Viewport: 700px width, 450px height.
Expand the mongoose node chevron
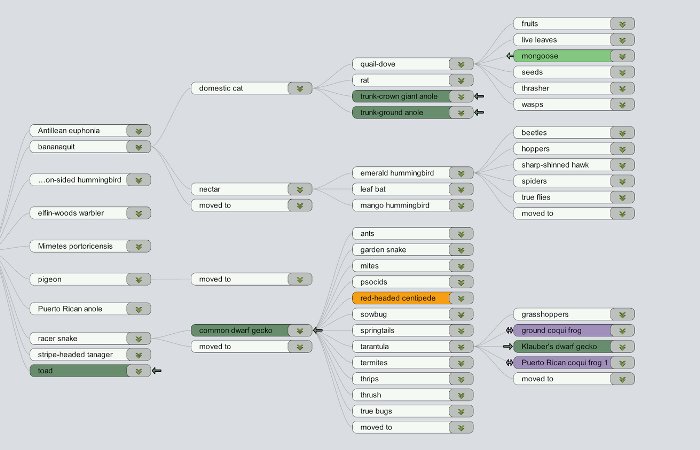click(622, 56)
